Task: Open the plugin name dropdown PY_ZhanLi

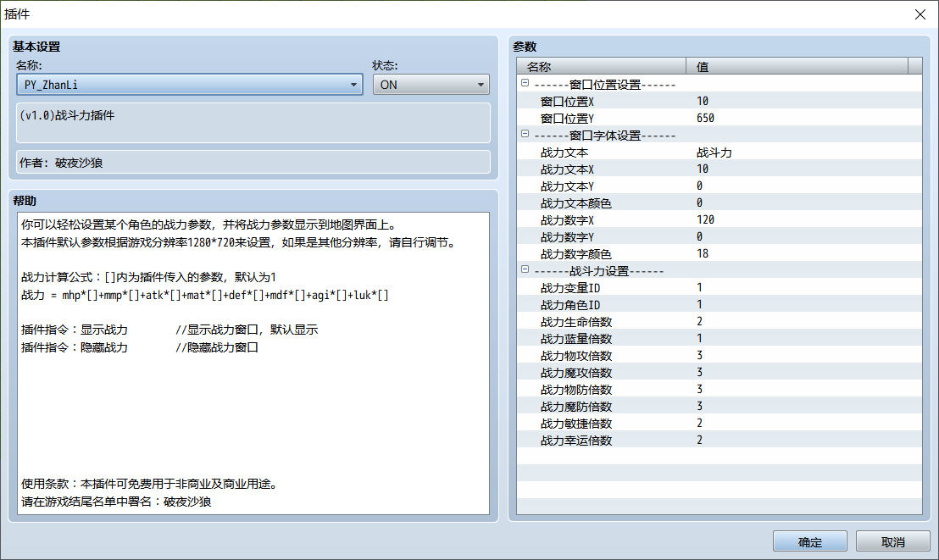Action: (x=189, y=85)
